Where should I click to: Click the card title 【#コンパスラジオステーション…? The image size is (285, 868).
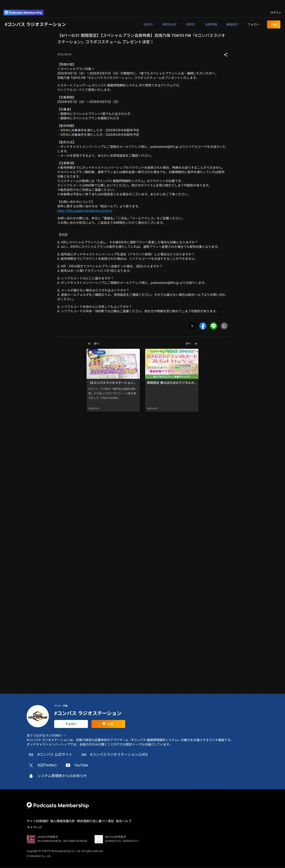pos(113,383)
